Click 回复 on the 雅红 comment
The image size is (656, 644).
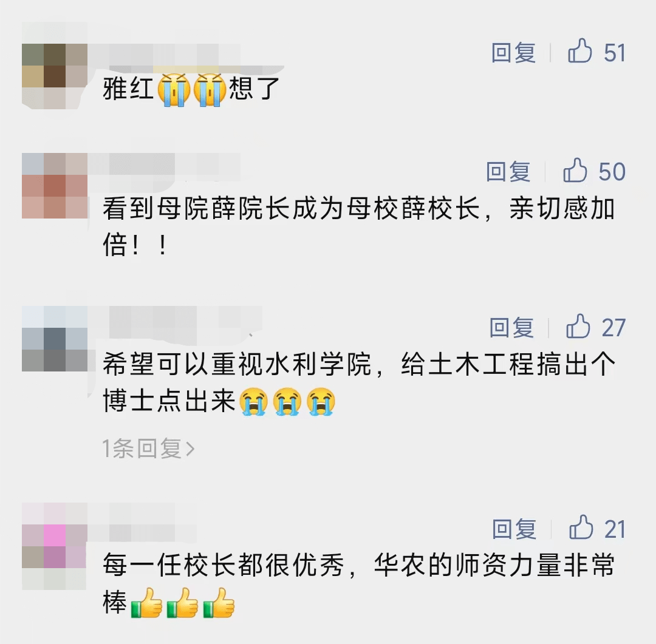click(x=514, y=53)
